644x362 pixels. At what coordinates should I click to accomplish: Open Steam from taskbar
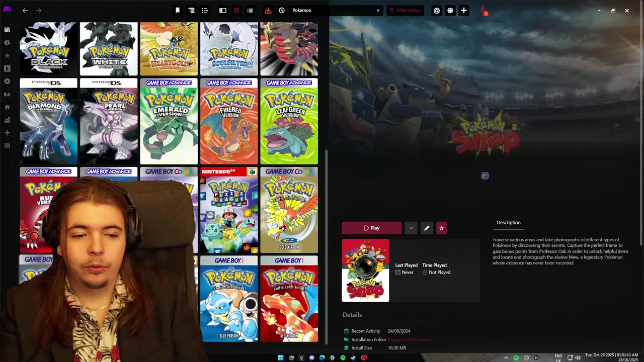coord(353,358)
